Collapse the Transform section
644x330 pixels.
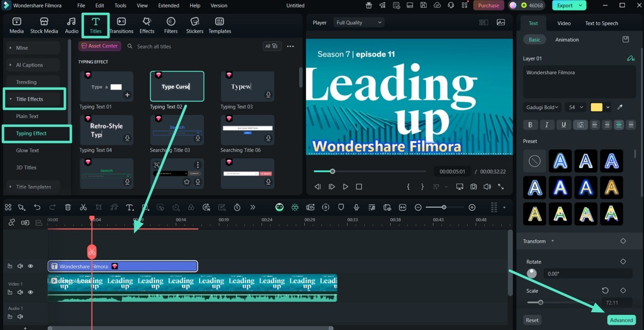[552, 241]
